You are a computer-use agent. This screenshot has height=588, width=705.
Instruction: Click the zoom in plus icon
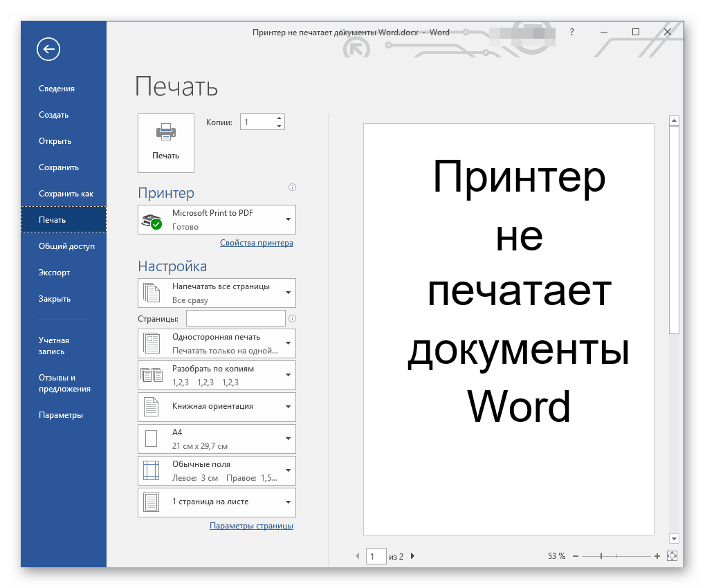(x=657, y=557)
